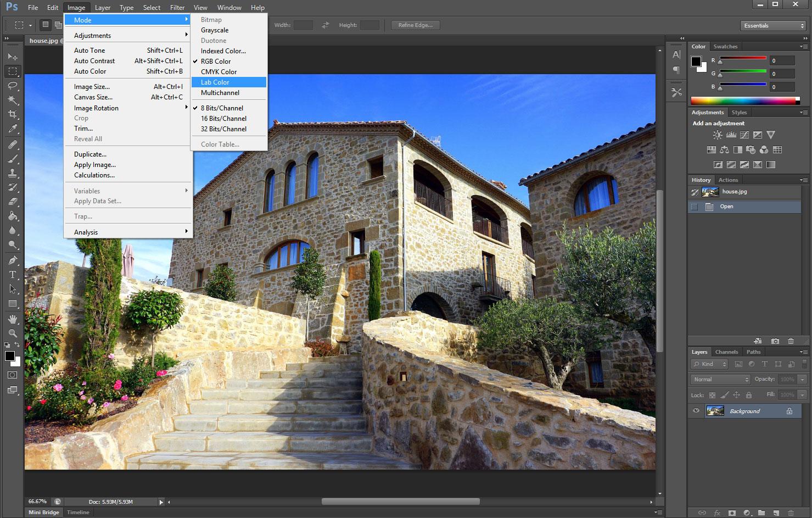
Task: Select the Horizontal Type tool
Action: coord(12,275)
